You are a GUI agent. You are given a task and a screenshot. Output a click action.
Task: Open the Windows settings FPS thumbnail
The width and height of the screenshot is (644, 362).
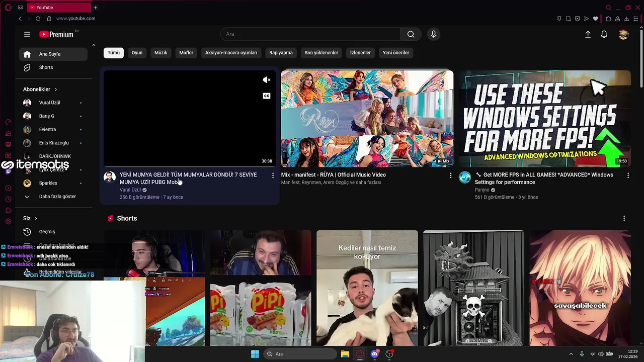click(545, 119)
